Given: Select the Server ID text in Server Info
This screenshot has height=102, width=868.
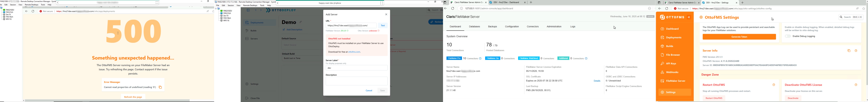Looking at the screenshot, I should click(749, 65).
